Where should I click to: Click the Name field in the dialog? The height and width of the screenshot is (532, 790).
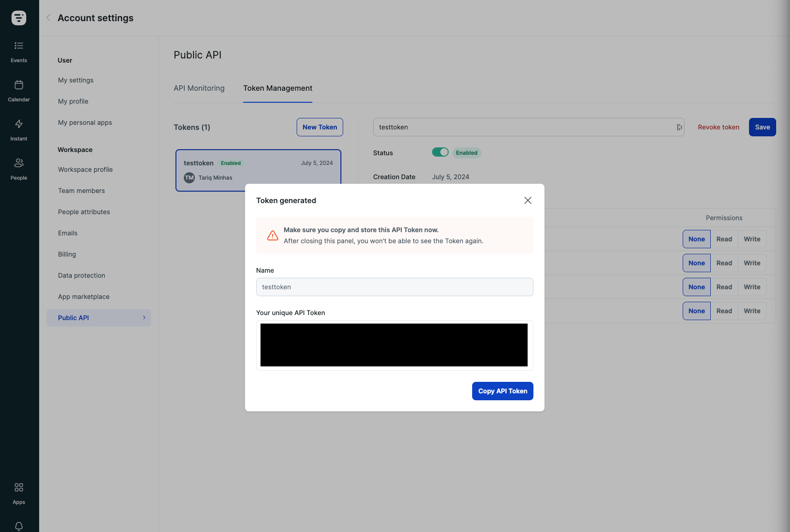click(395, 287)
